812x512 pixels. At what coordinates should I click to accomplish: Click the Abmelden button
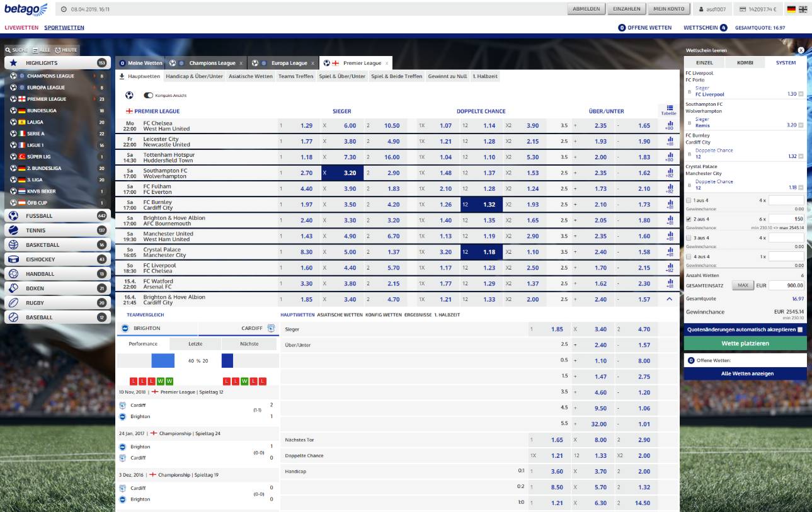click(586, 9)
